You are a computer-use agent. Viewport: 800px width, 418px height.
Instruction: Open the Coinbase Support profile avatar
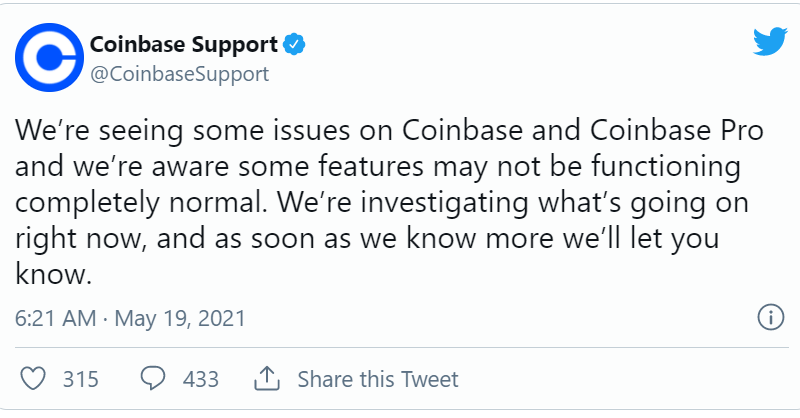coord(49,57)
